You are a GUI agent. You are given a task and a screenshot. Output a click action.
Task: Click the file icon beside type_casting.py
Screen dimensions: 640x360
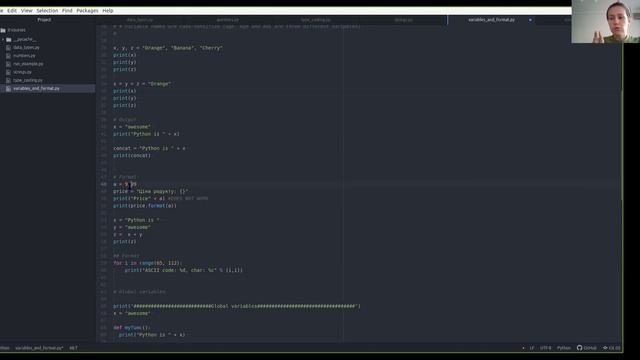(9, 80)
